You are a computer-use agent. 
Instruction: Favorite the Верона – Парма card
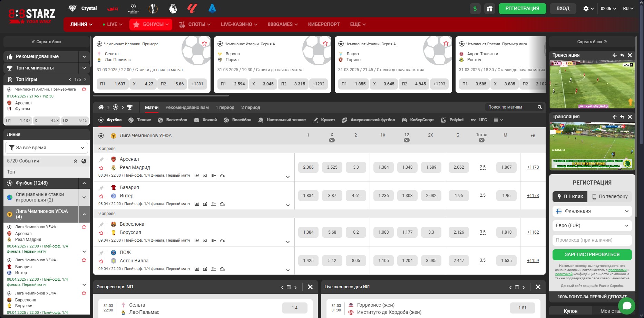coord(325,43)
